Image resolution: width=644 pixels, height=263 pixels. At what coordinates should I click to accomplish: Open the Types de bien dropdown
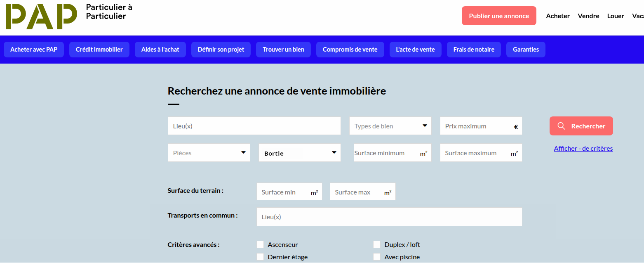click(x=390, y=126)
